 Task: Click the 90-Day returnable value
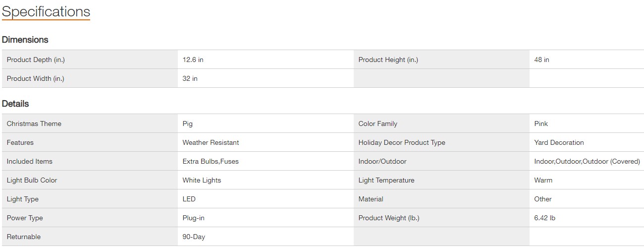[x=194, y=237]
